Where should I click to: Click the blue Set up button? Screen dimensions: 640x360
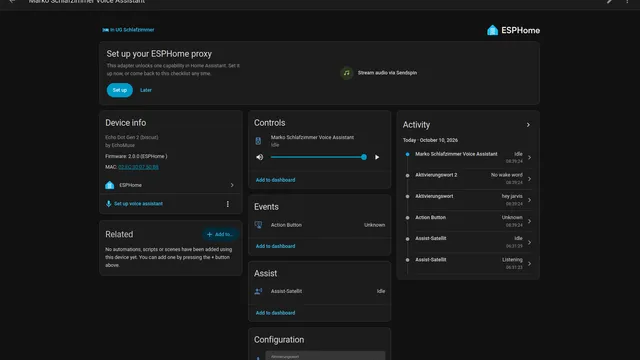[120, 90]
